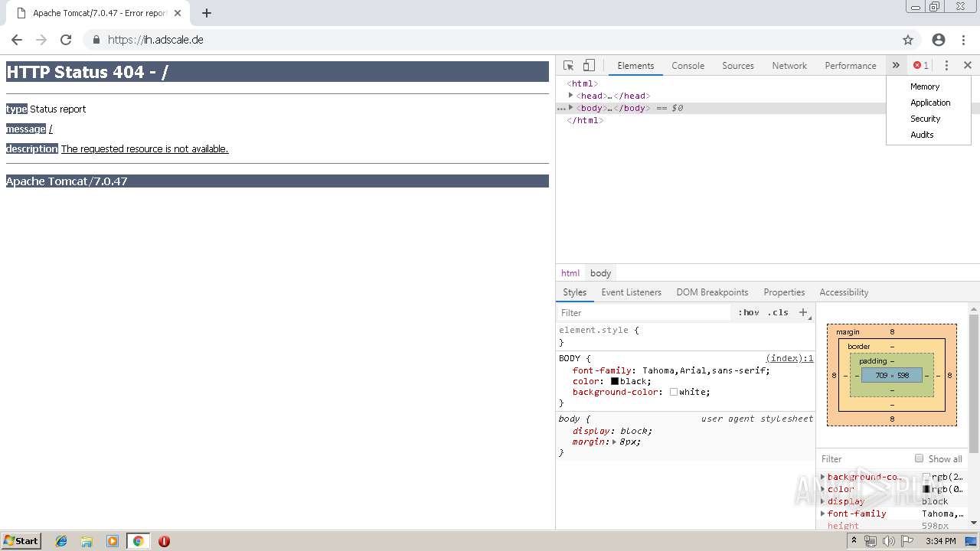
Task: Expand the computed display property
Action: [823, 501]
